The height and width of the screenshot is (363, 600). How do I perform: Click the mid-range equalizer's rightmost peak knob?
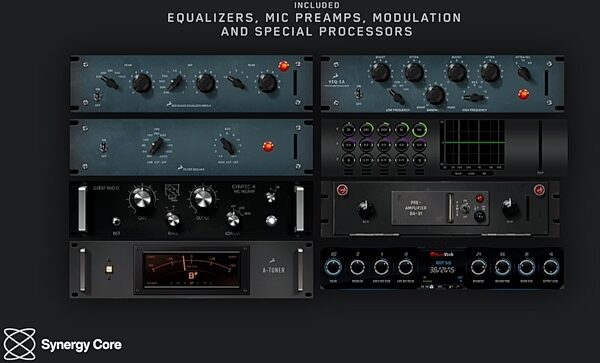[267, 83]
